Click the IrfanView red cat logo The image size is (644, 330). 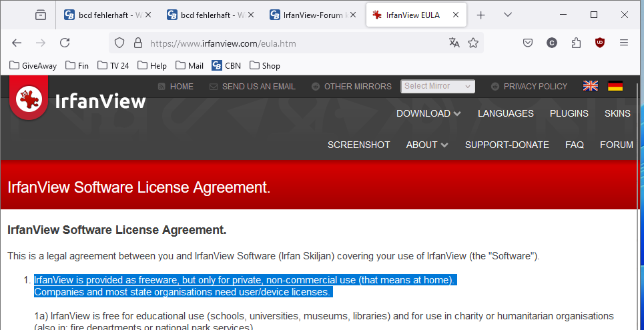(x=28, y=98)
